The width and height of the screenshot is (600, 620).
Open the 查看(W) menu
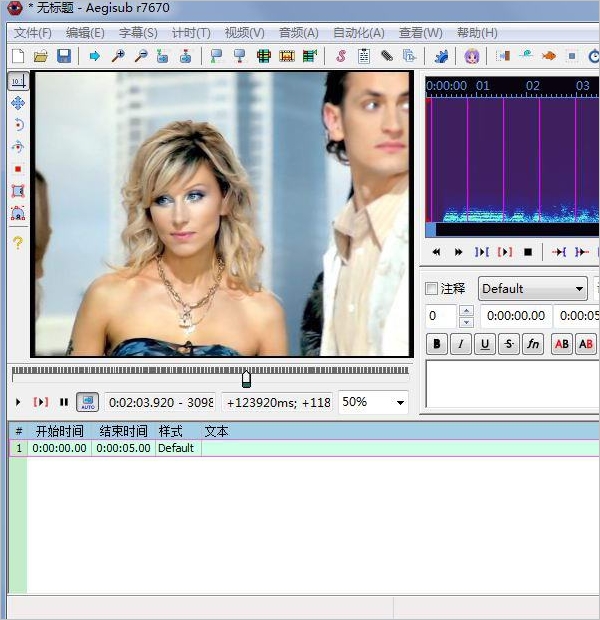pyautogui.click(x=420, y=33)
